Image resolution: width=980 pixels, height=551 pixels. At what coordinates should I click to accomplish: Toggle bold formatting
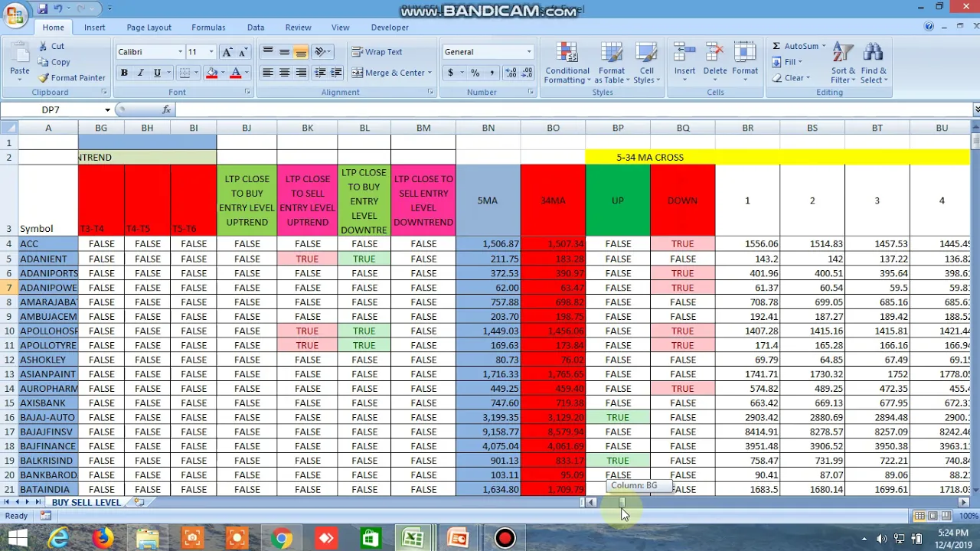124,73
